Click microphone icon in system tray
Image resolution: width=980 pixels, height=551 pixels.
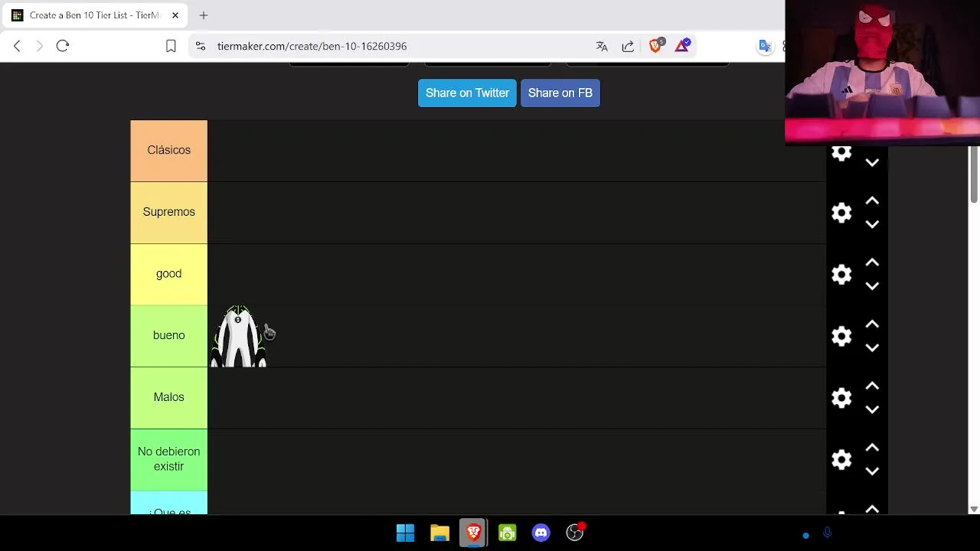(x=827, y=533)
